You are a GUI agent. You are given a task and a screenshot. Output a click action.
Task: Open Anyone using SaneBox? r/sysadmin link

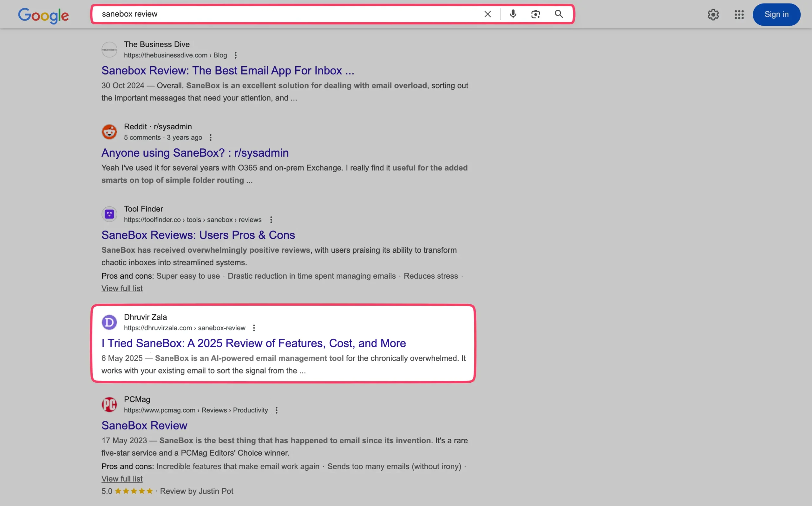pyautogui.click(x=195, y=153)
